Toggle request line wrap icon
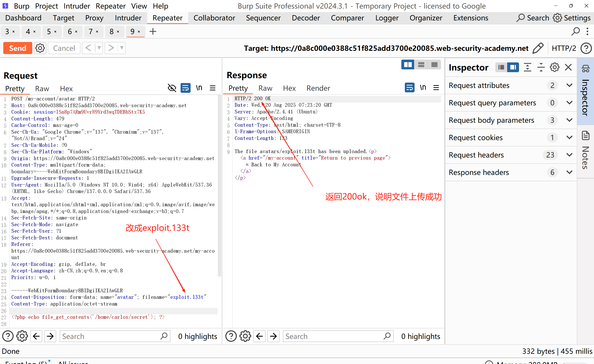 (x=185, y=88)
